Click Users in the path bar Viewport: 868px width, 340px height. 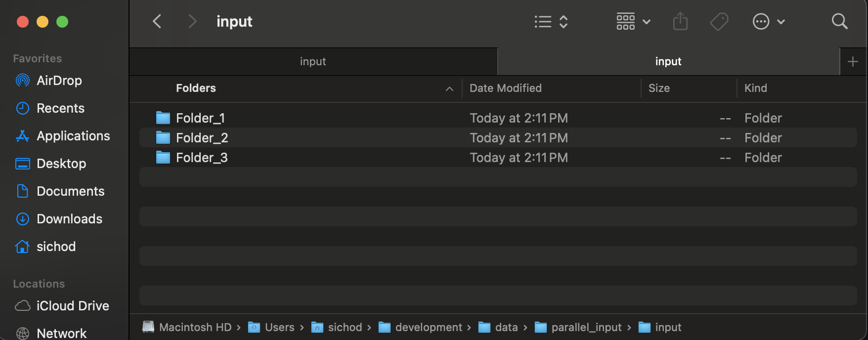[271, 327]
